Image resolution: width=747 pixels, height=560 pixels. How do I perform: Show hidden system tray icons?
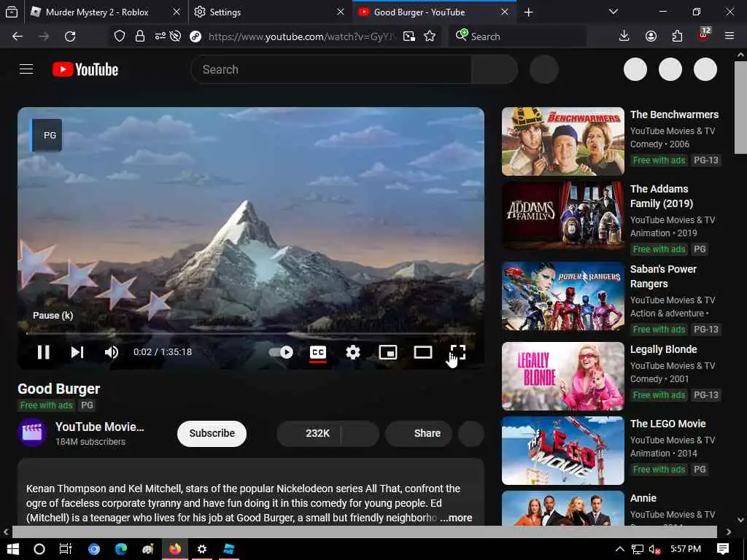coord(619,549)
